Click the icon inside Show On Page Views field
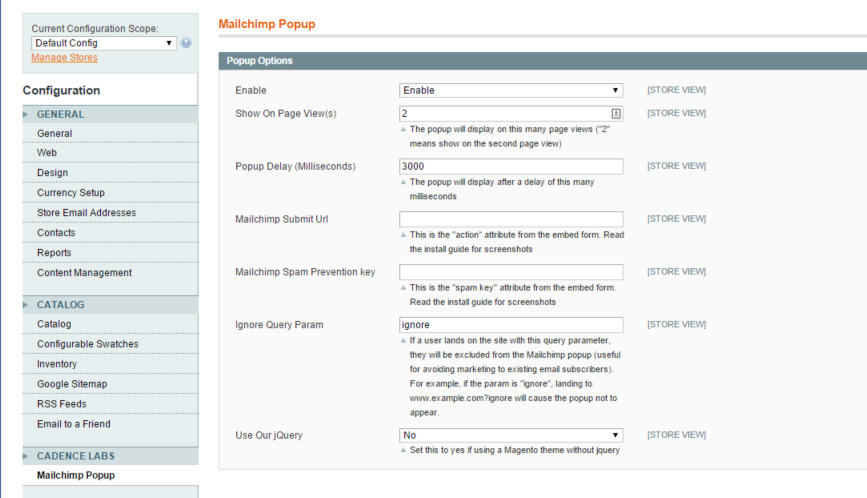The width and height of the screenshot is (867, 498). pyautogui.click(x=615, y=113)
